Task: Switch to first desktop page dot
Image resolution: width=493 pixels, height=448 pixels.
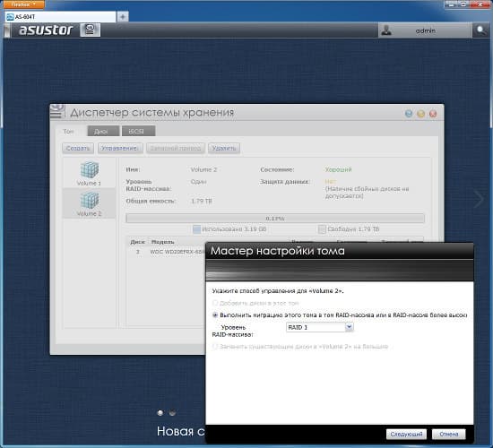Action: (160, 413)
